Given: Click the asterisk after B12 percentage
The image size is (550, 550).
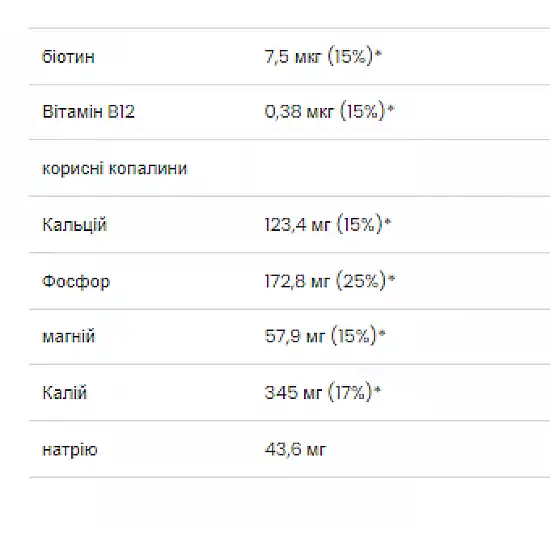Looking at the screenshot, I should pyautogui.click(x=391, y=108).
